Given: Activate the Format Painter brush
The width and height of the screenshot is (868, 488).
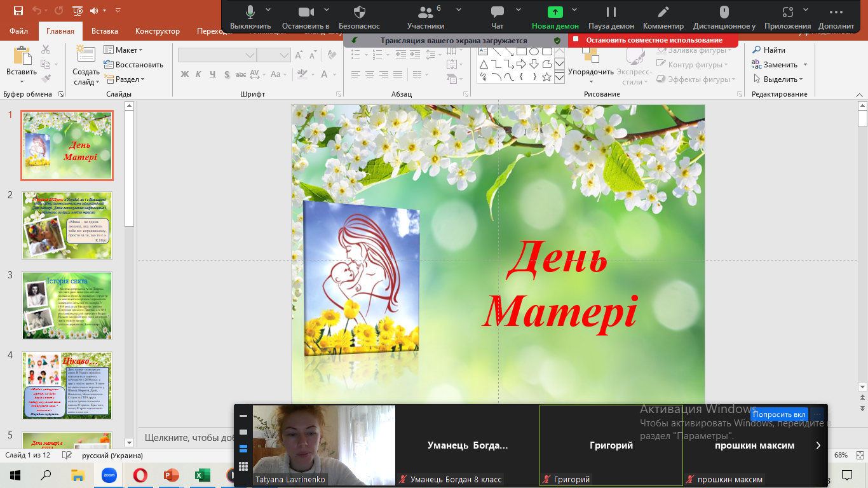Looking at the screenshot, I should point(46,79).
